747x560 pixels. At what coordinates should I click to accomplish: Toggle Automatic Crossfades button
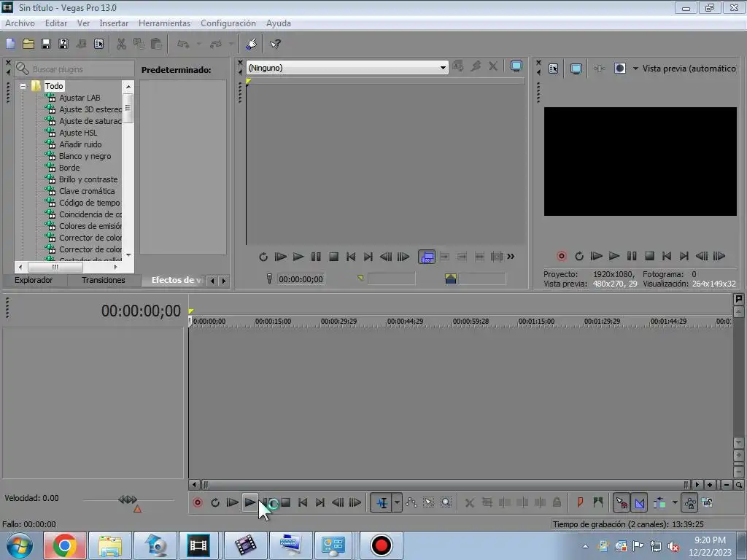639,502
